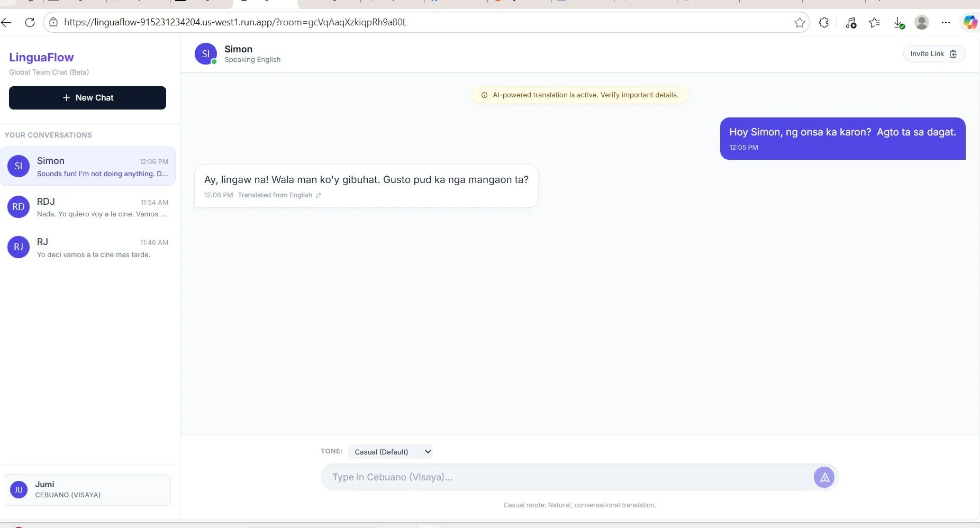Open the Simon conversation
This screenshot has width=980, height=528.
pos(88,166)
